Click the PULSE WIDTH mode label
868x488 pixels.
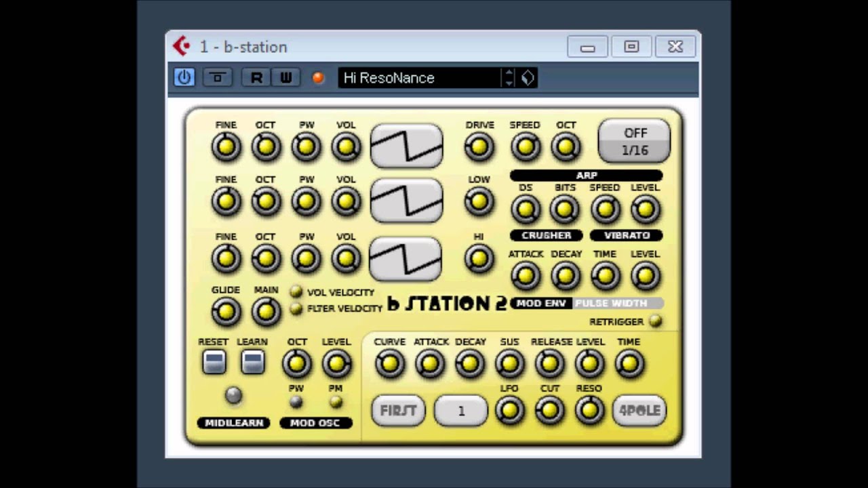[618, 303]
